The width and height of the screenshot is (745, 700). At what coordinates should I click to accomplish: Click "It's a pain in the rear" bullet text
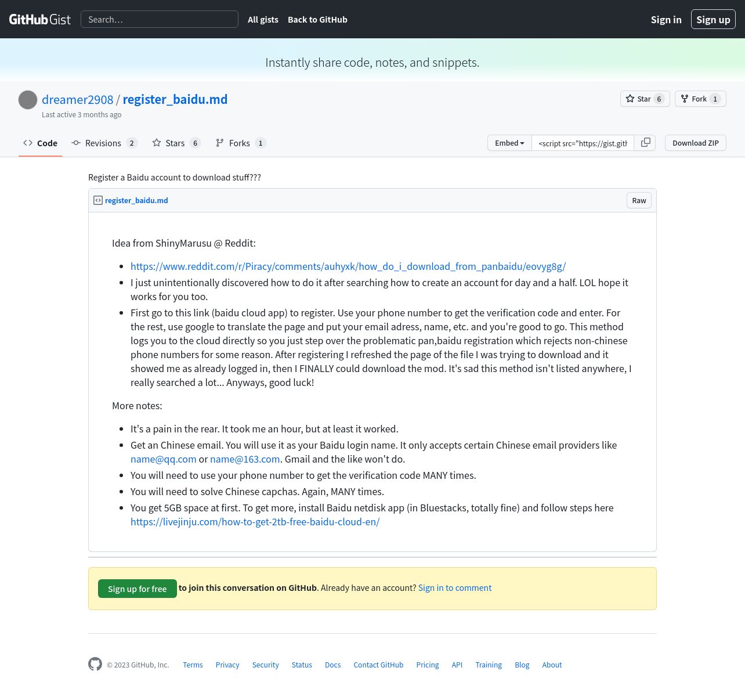point(265,429)
